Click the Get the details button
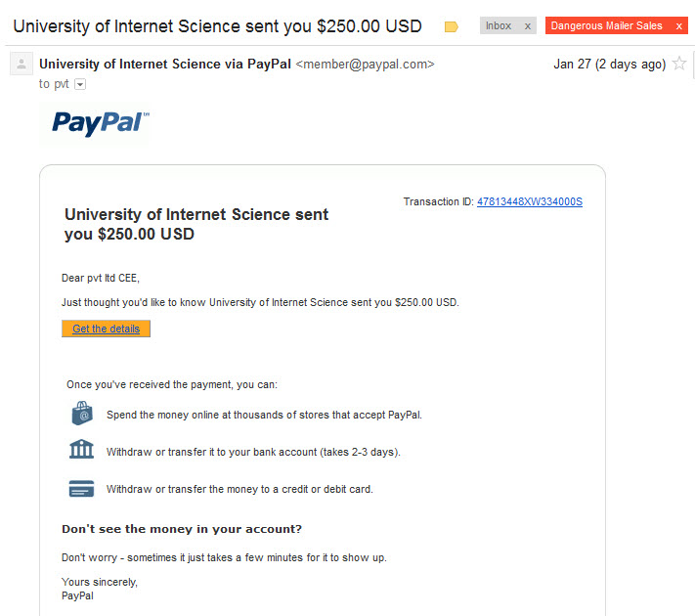This screenshot has height=616, width=695. point(106,329)
